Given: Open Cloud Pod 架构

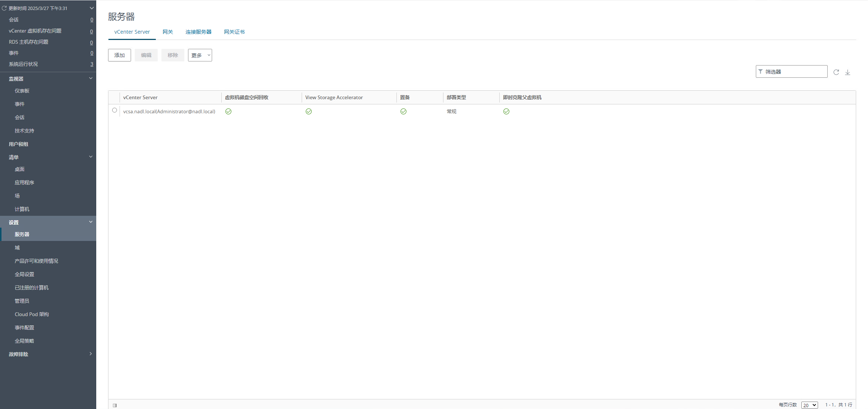Looking at the screenshot, I should click(32, 314).
